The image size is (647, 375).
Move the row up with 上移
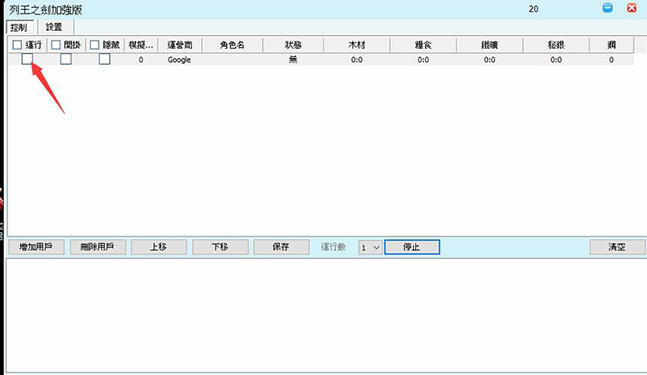[159, 247]
